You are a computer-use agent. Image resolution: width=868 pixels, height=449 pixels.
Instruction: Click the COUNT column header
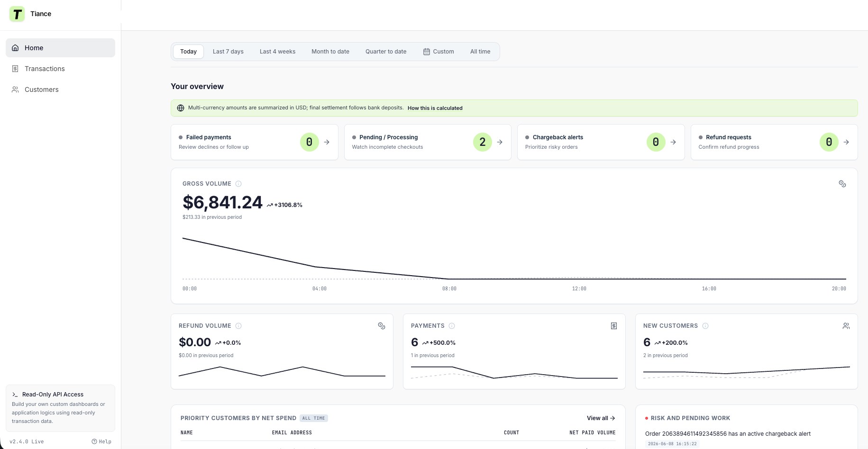512,433
